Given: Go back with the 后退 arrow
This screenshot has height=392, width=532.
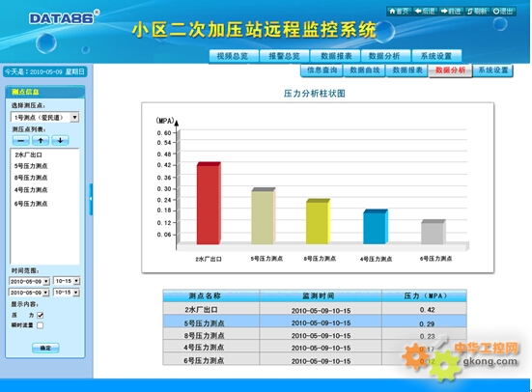Looking at the screenshot, I should [425, 12].
